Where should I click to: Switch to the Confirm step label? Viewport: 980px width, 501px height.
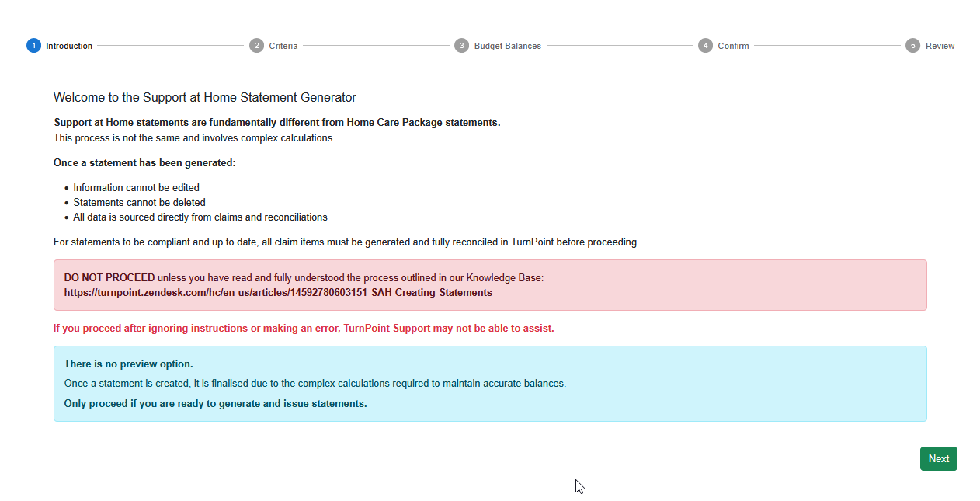[733, 46]
